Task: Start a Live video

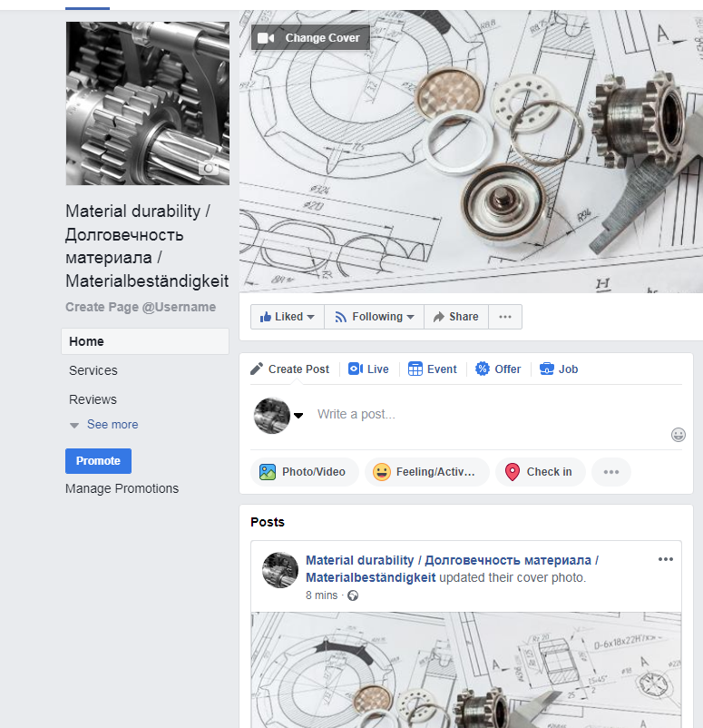Action: 368,369
